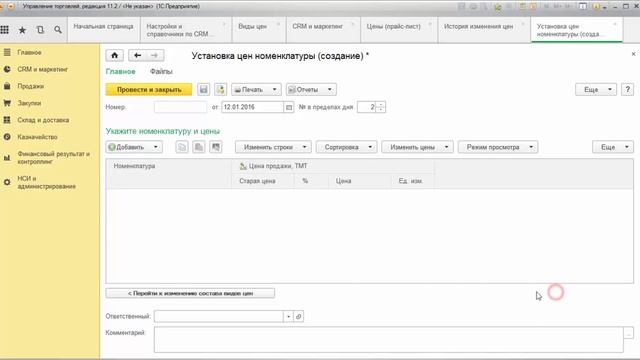
Task: Click the Цена column header
Action: (x=359, y=181)
